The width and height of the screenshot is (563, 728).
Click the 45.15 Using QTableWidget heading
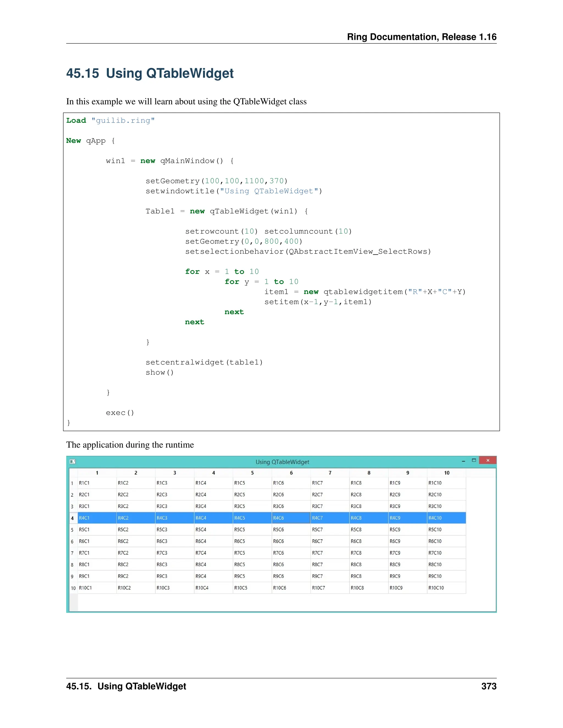pyautogui.click(x=150, y=73)
